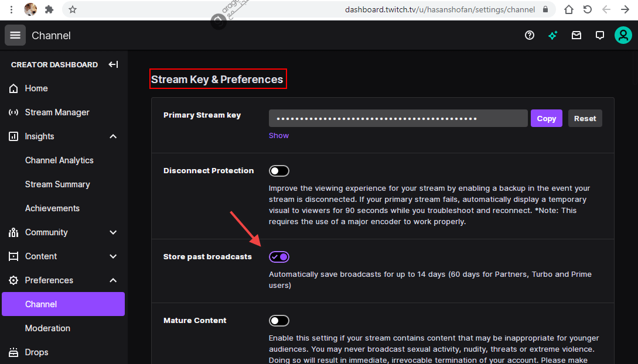Bookmark this page with the star icon
Image resolution: width=638 pixels, height=364 pixels.
pyautogui.click(x=73, y=9)
